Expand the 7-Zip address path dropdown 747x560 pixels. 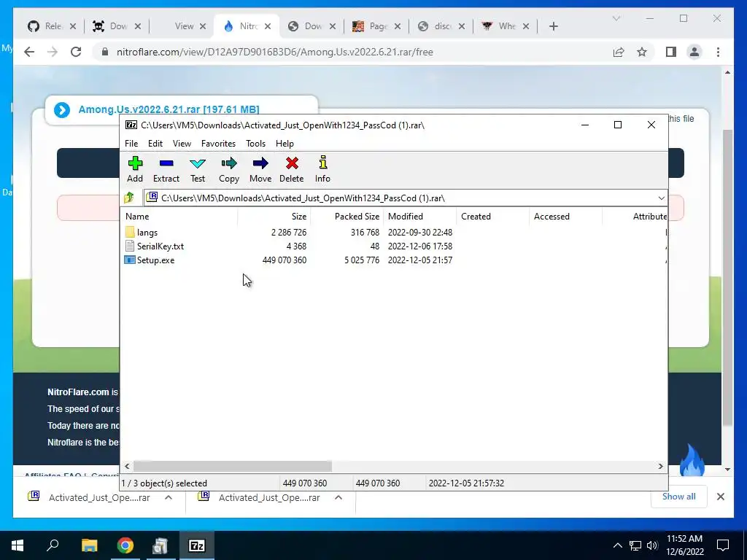[x=661, y=198]
